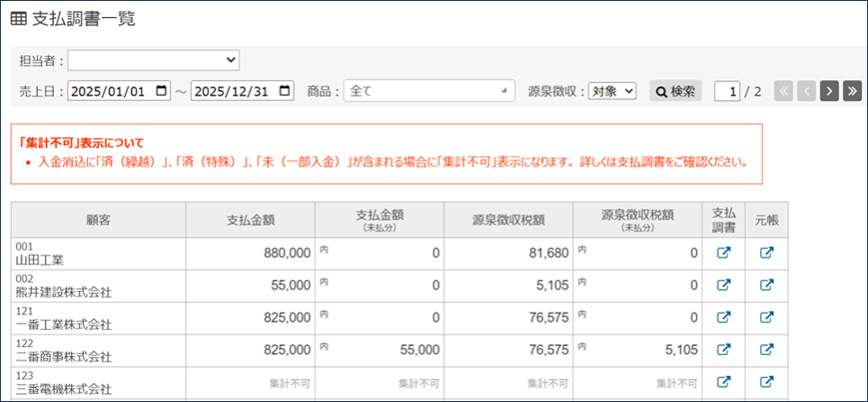The image size is (868, 402).
Task: Change the 源泉徴収 dropdown value
Action: 612,91
